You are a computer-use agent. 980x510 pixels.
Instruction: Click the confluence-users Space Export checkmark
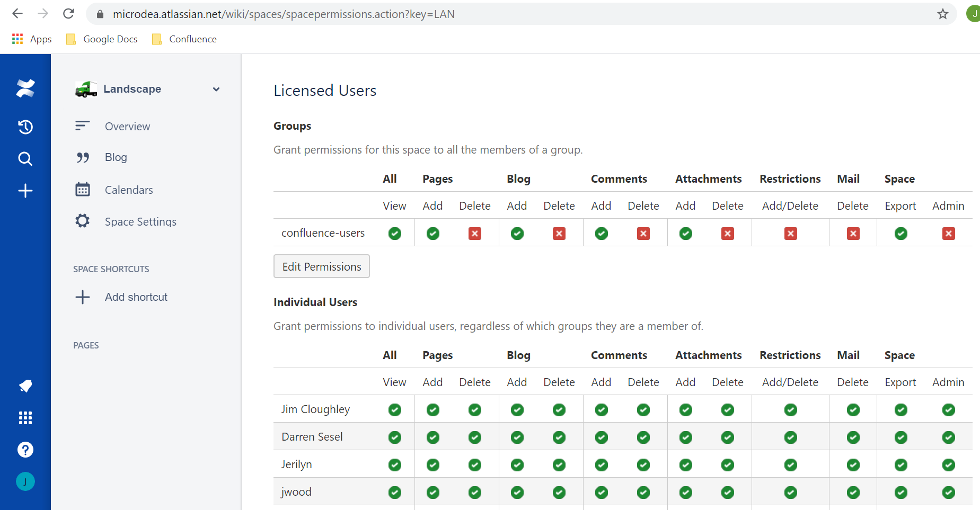coord(901,234)
